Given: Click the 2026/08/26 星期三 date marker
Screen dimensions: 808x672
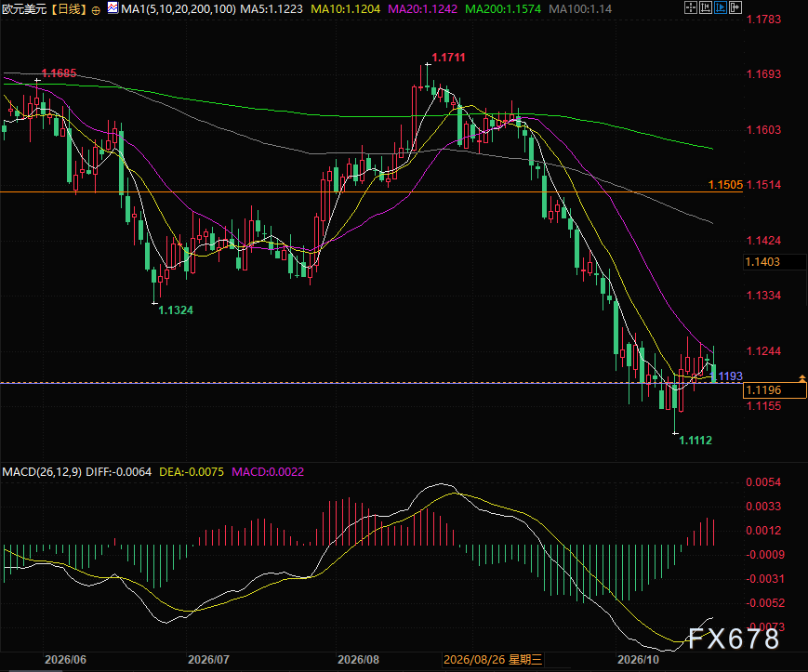Looking at the screenshot, I should click(493, 660).
